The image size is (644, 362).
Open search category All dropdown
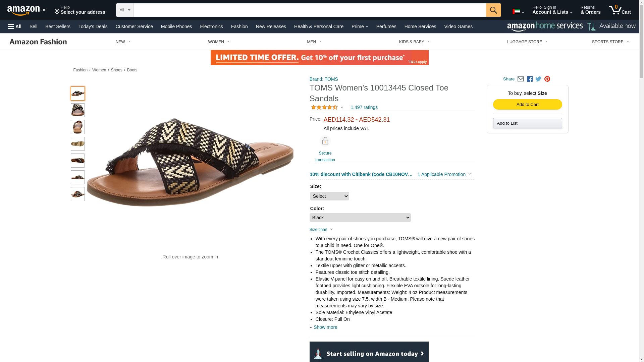[124, 10]
